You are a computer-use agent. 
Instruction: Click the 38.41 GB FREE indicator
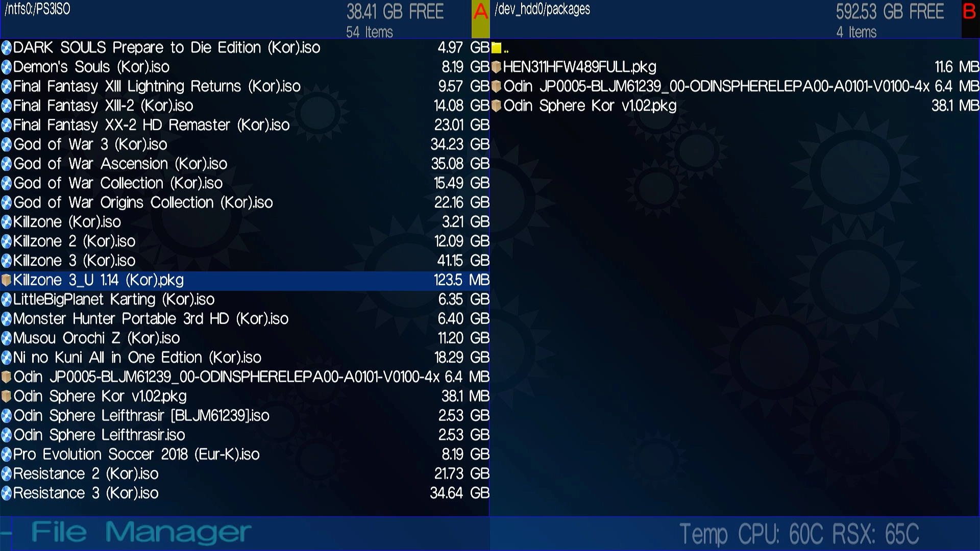pos(395,12)
